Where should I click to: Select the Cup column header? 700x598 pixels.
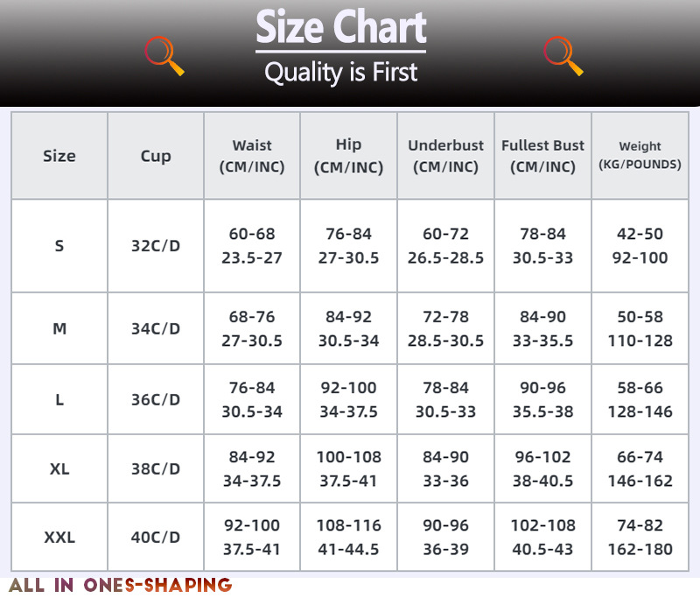[x=156, y=156]
